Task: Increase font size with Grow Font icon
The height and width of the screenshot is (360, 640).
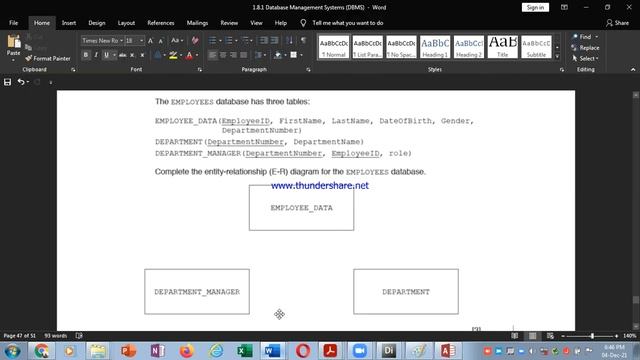Action: [151, 40]
